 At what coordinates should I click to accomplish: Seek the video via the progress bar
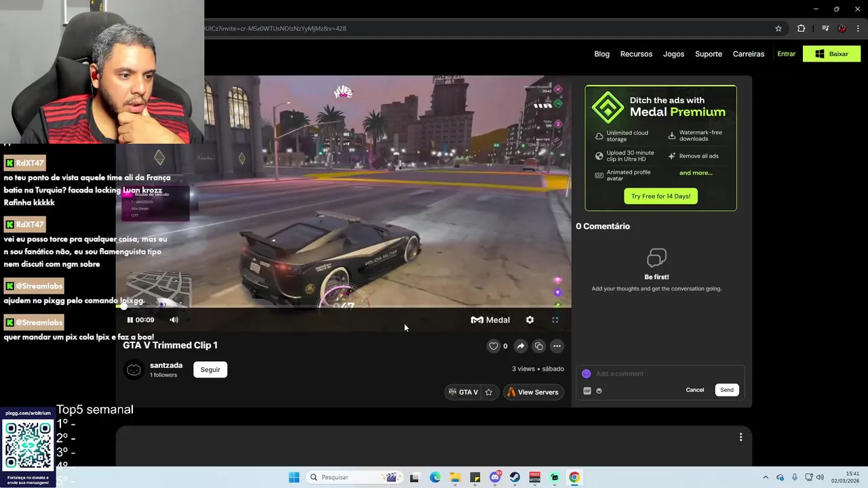(343, 307)
